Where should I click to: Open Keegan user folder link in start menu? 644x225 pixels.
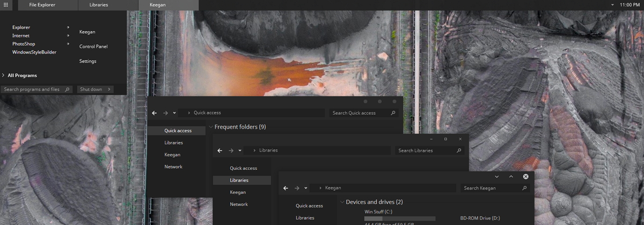[87, 32]
